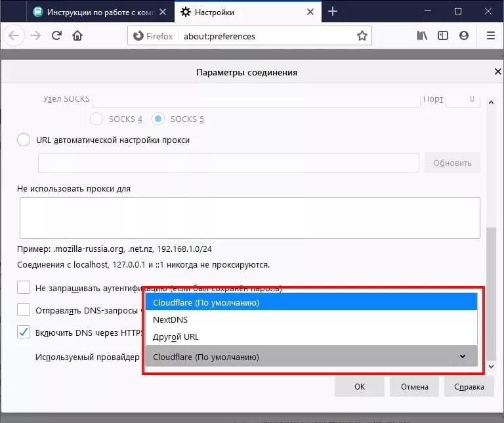Open a new tab with the plus button
Viewport: 504px width, 423px height.
333,12
